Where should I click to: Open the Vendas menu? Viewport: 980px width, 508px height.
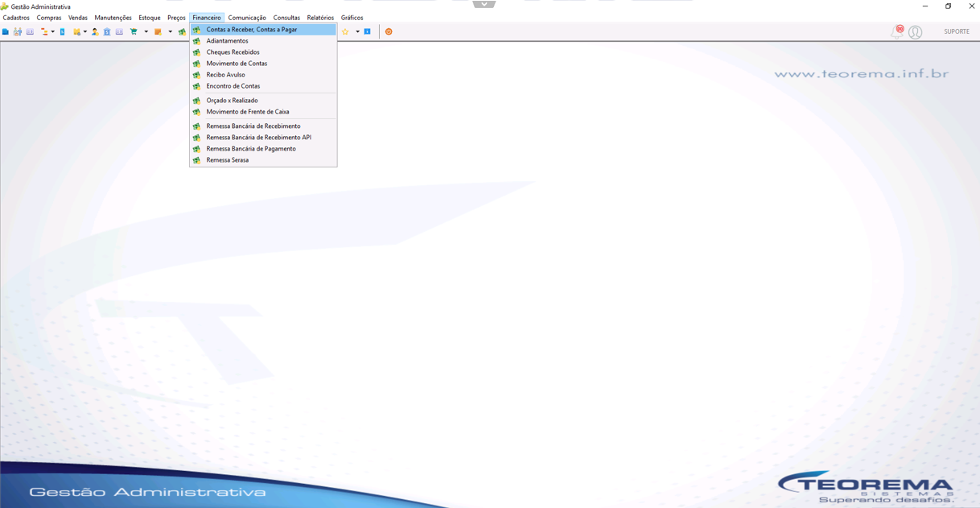(78, 18)
